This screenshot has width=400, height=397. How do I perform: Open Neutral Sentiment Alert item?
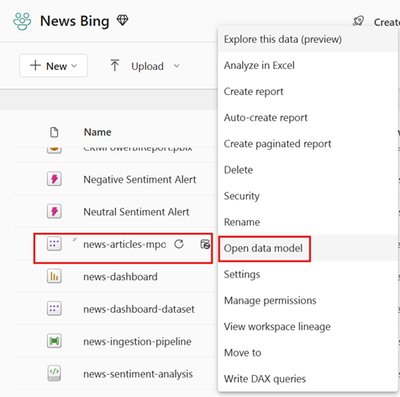(136, 212)
